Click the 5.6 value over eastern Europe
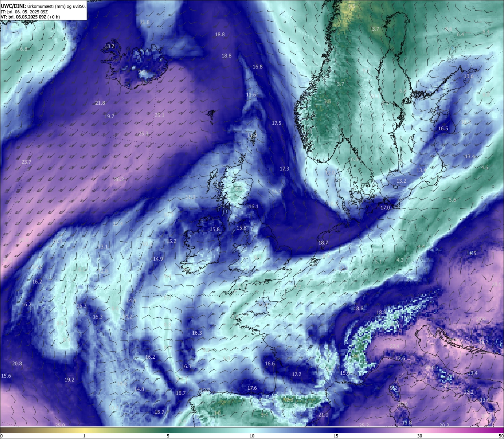This screenshot has height=439, width=504. 452,200
